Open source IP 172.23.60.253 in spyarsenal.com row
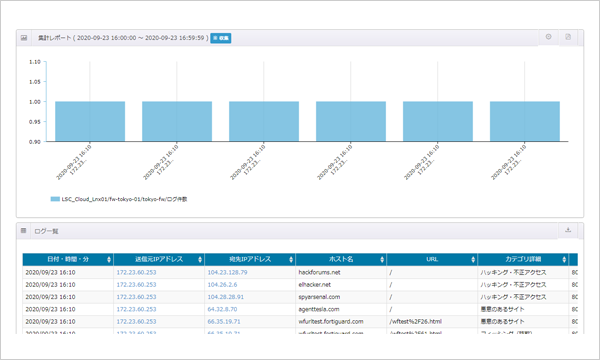 click(x=136, y=297)
